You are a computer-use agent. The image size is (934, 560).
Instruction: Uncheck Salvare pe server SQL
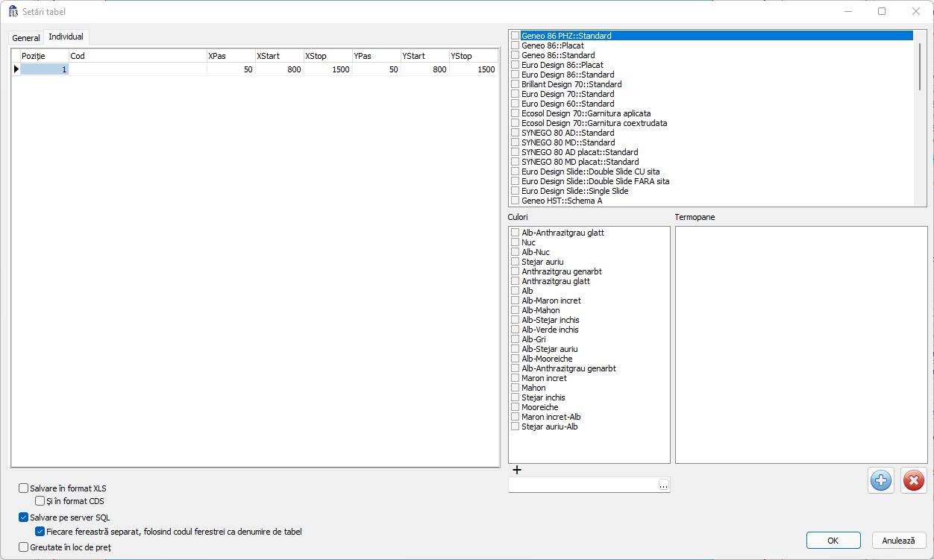[23, 517]
